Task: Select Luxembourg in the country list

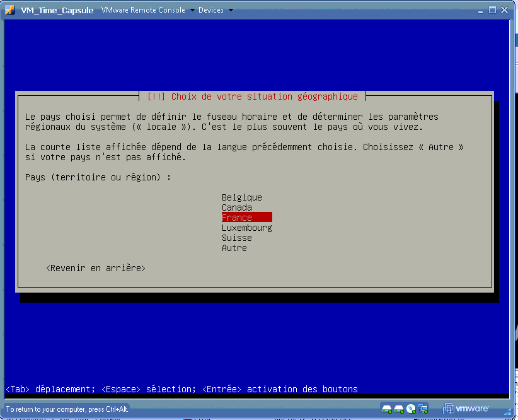Action: point(247,228)
